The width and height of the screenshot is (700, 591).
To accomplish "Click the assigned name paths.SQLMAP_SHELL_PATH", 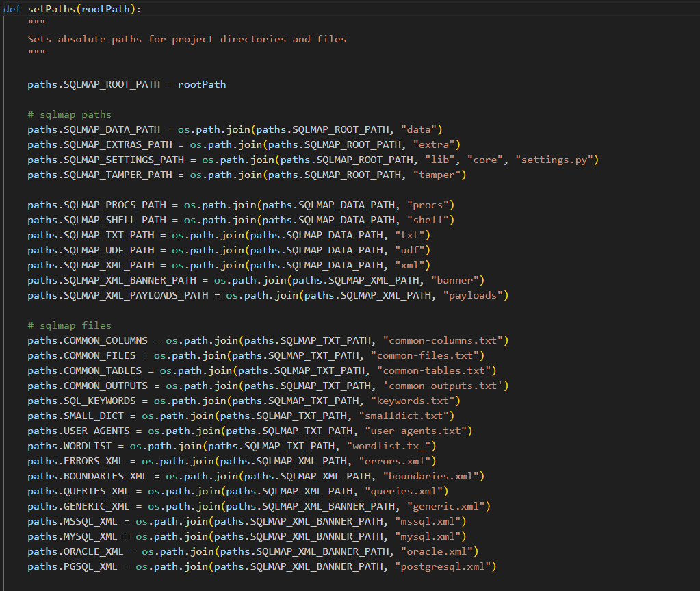I will pyautogui.click(x=97, y=220).
